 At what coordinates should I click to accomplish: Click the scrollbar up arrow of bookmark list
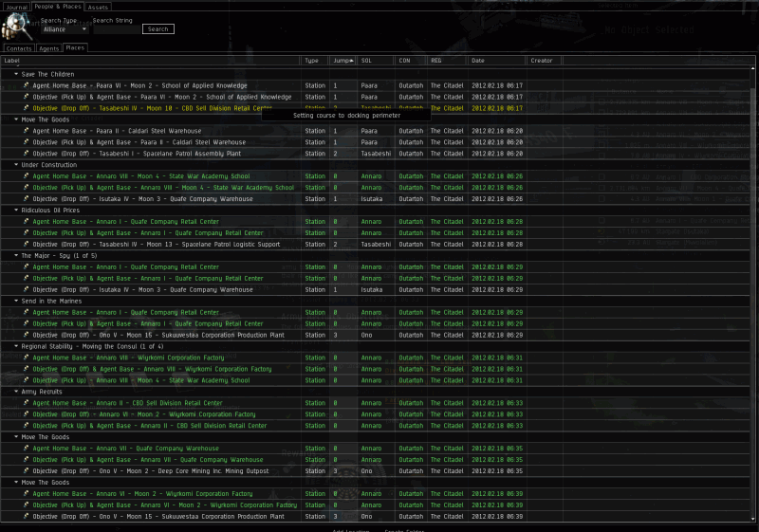pyautogui.click(x=752, y=68)
